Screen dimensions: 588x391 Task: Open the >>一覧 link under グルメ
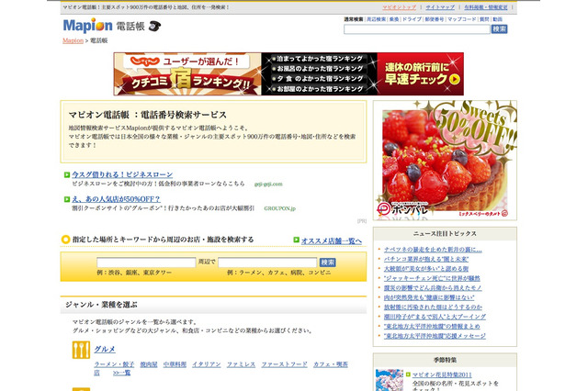click(122, 373)
